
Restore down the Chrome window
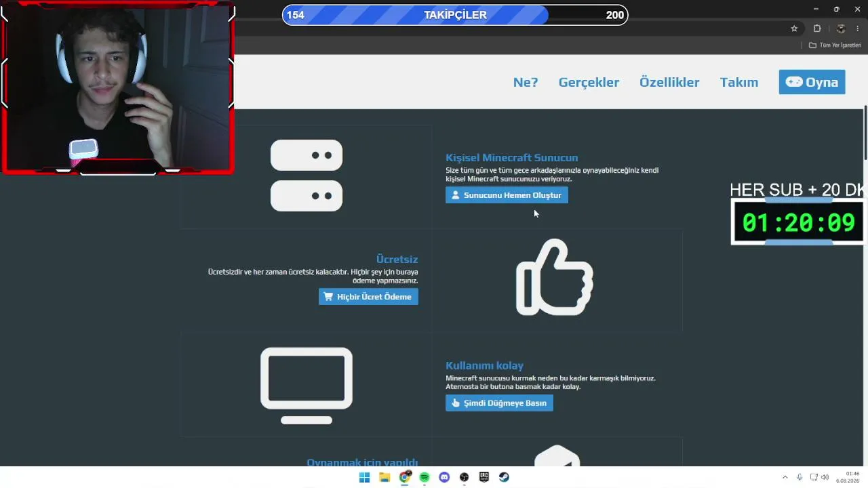click(x=836, y=9)
